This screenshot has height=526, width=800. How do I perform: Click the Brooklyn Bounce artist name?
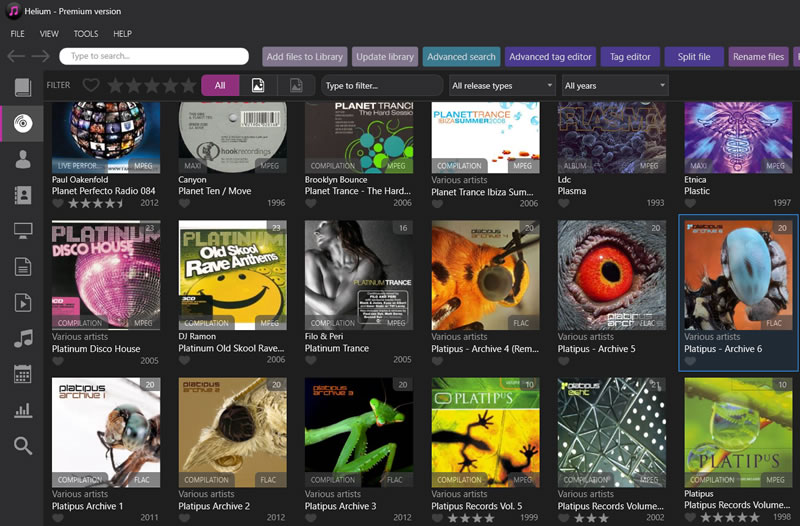tap(336, 180)
